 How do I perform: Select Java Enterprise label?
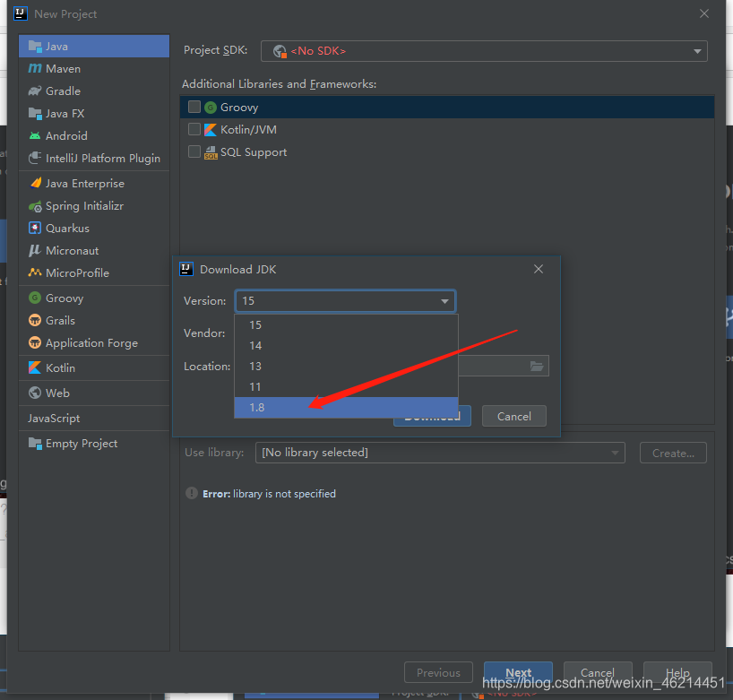85,184
